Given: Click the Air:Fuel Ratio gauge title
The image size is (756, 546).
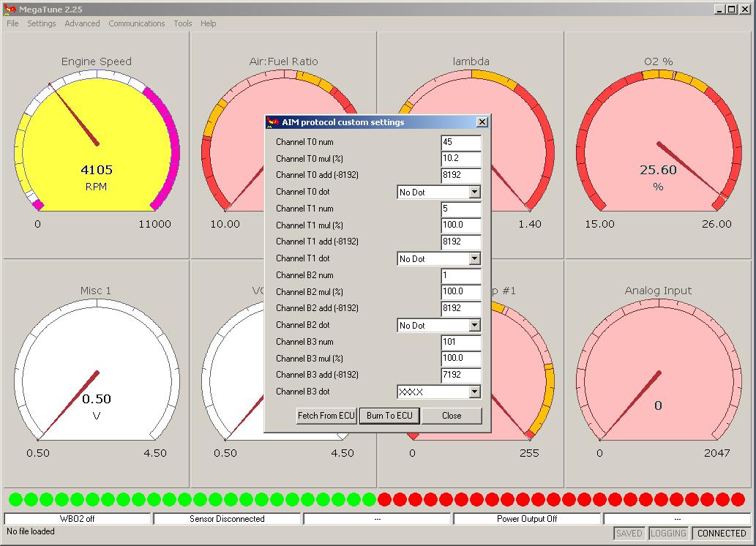Looking at the screenshot, I should tap(283, 61).
